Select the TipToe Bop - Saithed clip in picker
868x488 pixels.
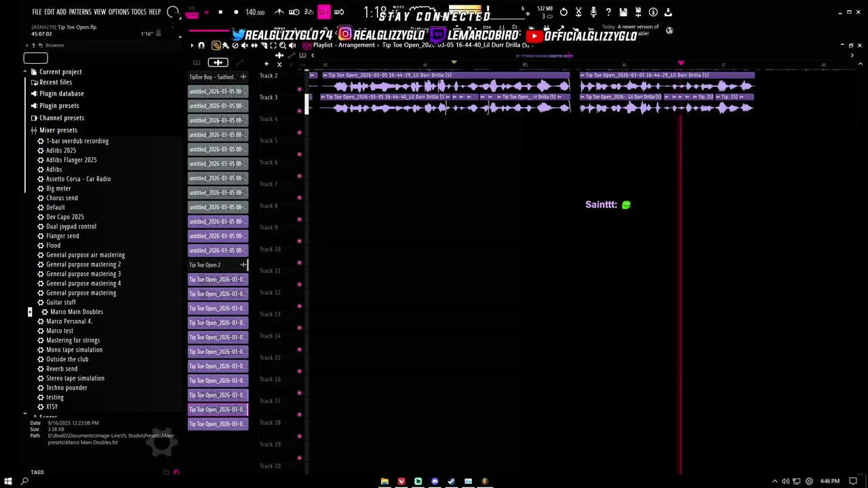218,77
